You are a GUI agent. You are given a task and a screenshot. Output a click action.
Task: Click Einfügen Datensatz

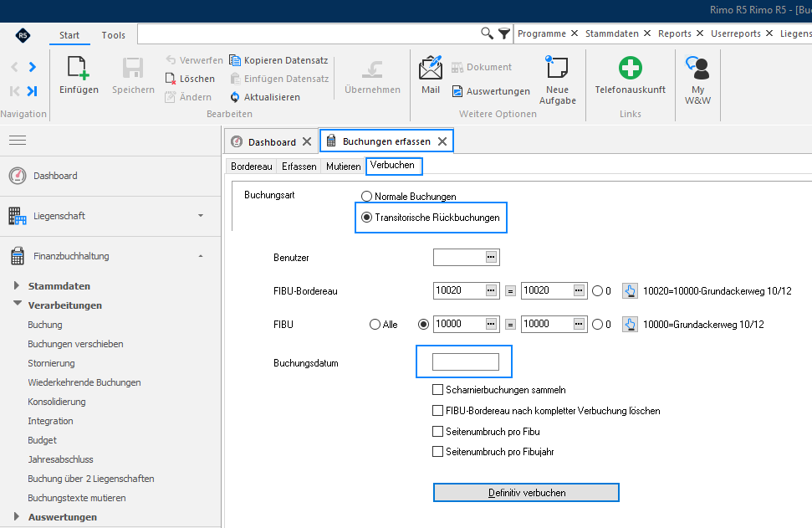coord(279,79)
